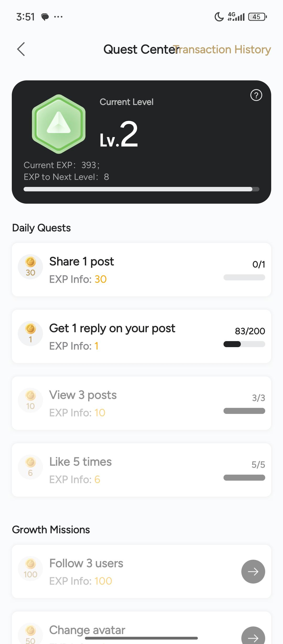This screenshot has height=644, width=283.
Task: Tap the back arrow icon
Action: coord(21,49)
